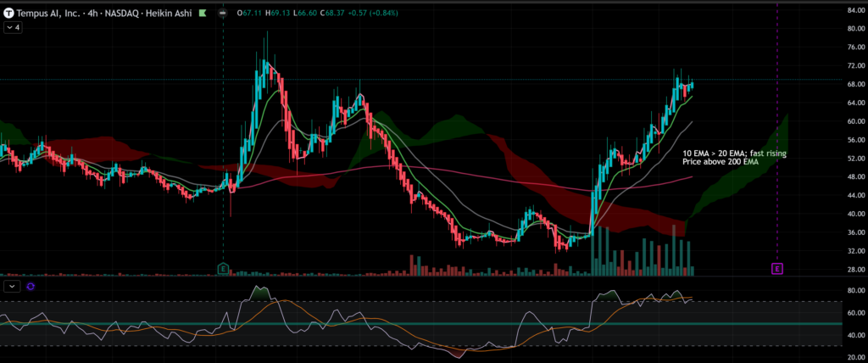This screenshot has width=868, height=363.
Task: Click the Tempus AI symbol logo
Action: tap(8, 14)
